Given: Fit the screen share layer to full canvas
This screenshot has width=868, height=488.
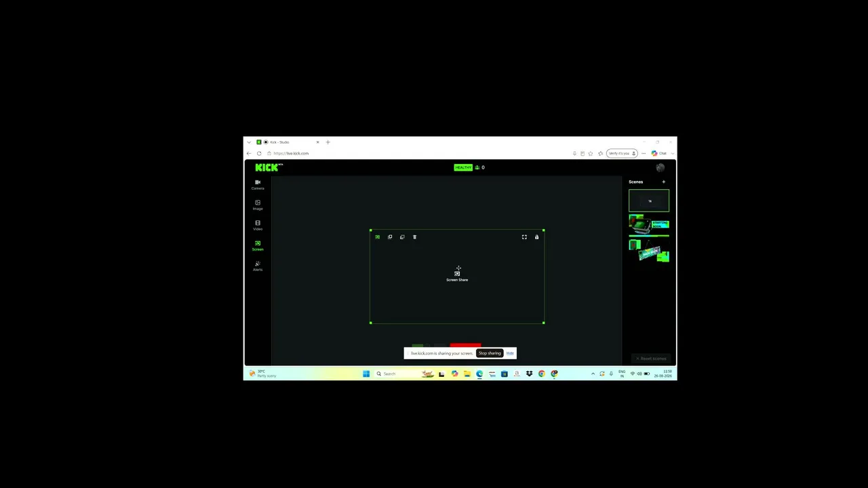Looking at the screenshot, I should point(524,237).
